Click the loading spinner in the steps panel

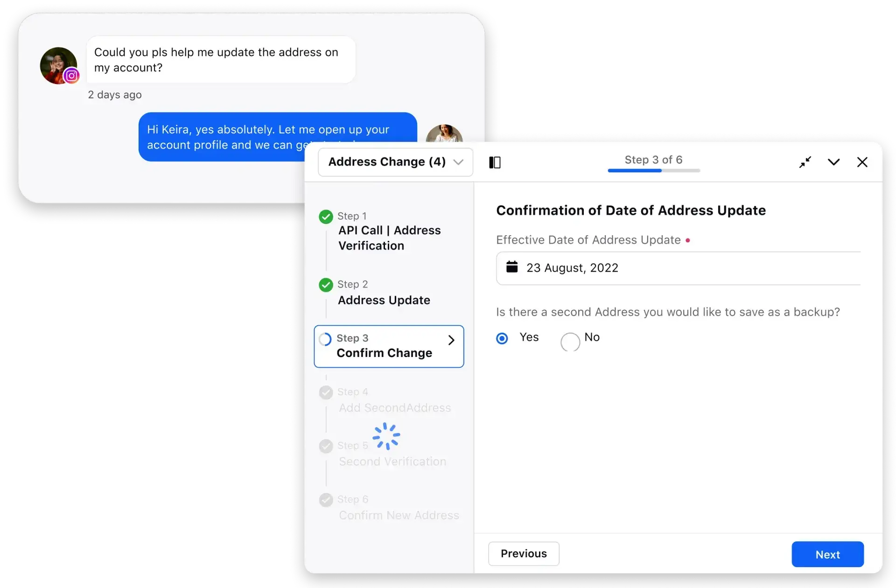(386, 436)
